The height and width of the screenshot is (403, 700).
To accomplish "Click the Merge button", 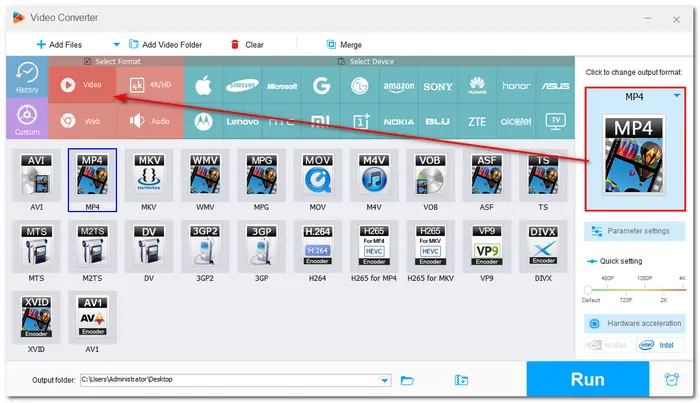I will tap(344, 45).
